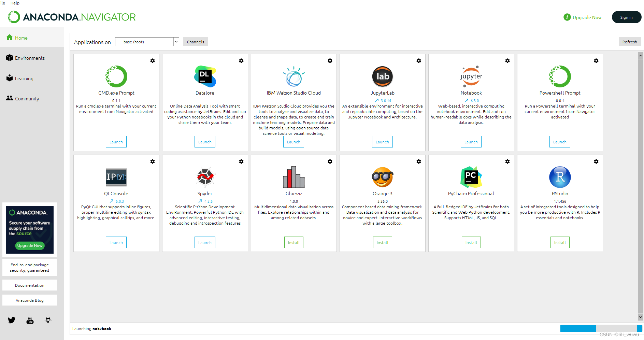Screen dimensions: 644x340
Task: Launch Spyder
Action: pos(205,242)
